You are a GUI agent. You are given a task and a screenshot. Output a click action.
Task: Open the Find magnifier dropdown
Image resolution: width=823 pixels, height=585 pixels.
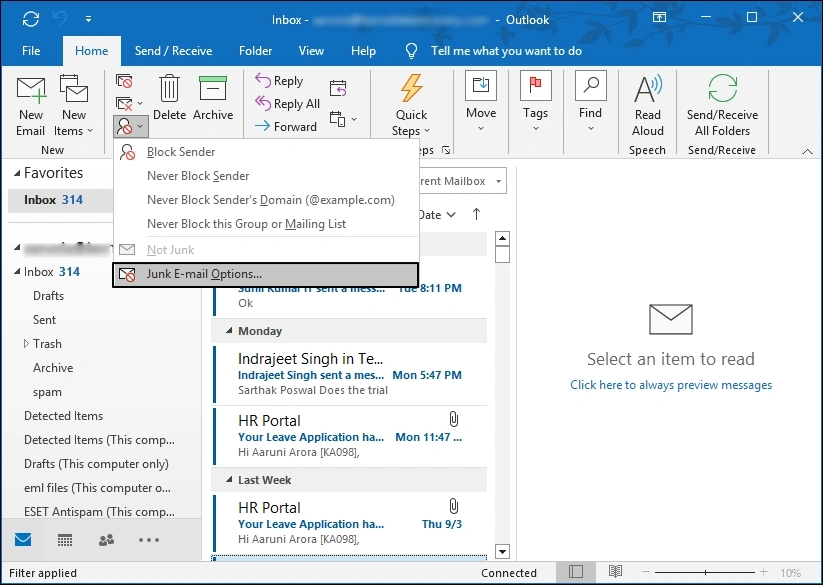click(x=590, y=101)
